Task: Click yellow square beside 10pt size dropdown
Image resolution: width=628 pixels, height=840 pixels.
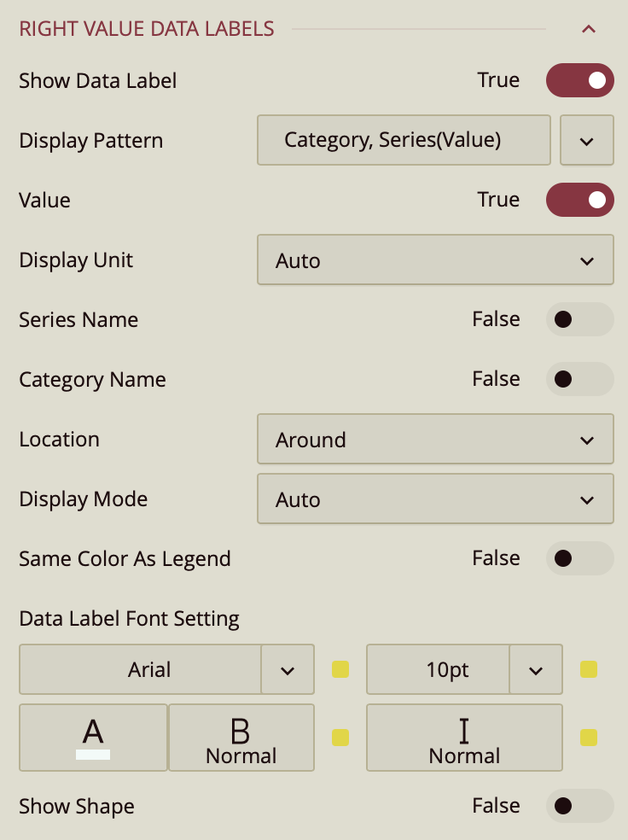Action: coord(588,669)
